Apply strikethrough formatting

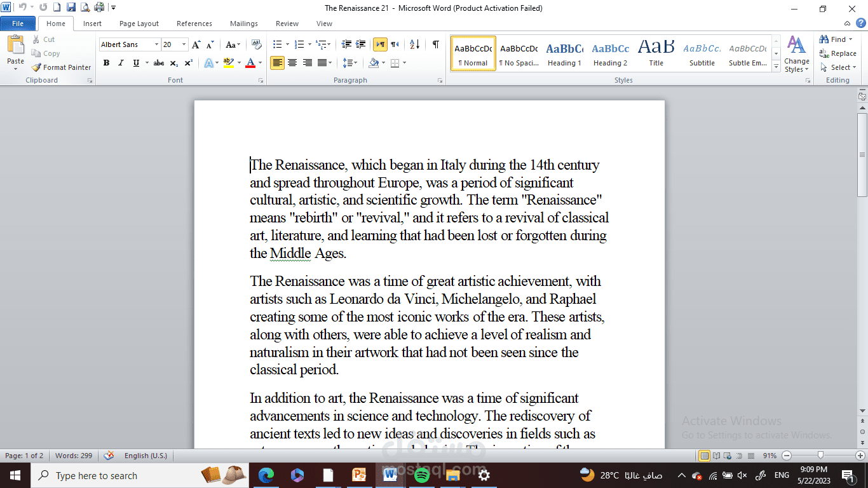pyautogui.click(x=158, y=62)
